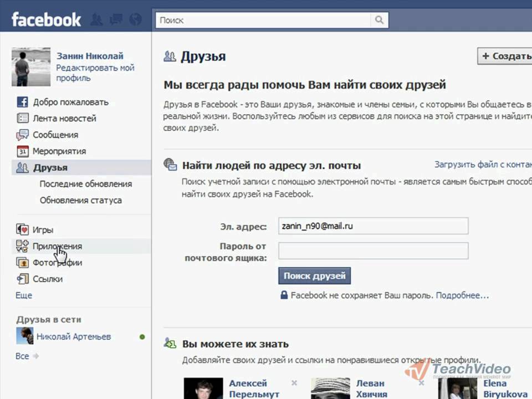Image resolution: width=532 pixels, height=399 pixels.
Task: Open Фотографии in sidebar
Action: pos(57,263)
